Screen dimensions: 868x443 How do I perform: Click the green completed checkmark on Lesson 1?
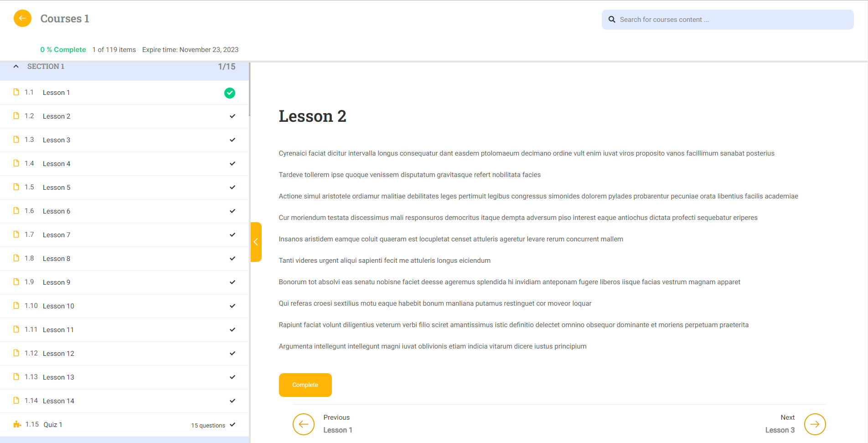point(230,93)
